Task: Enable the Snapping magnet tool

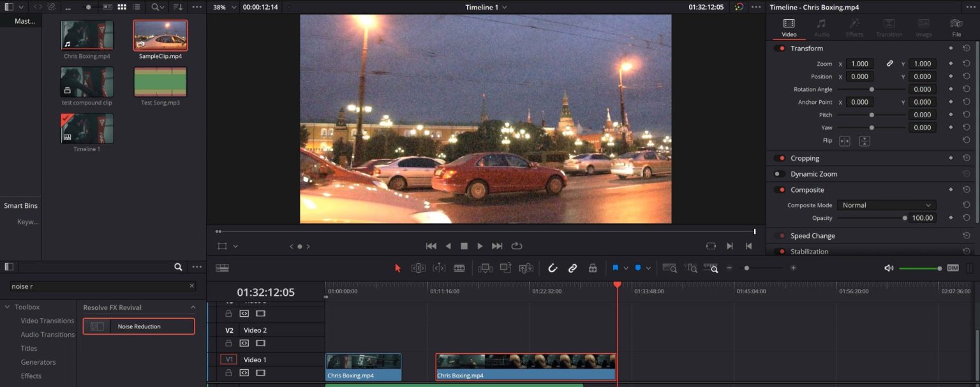Action: (553, 268)
